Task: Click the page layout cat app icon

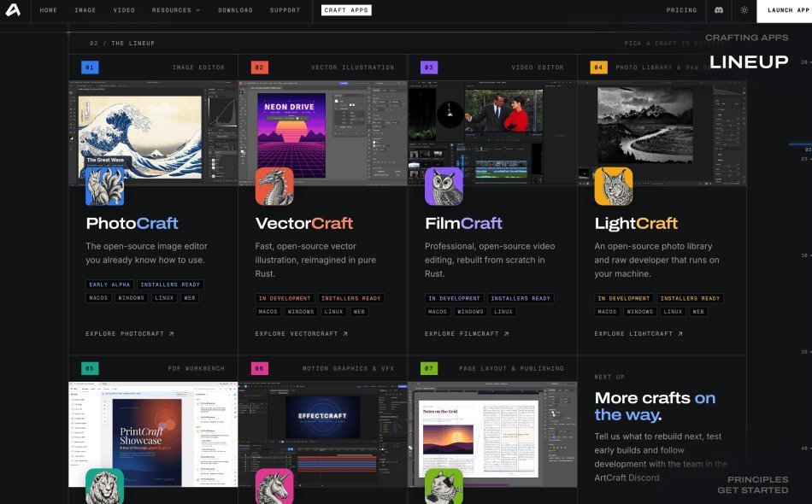Action: tap(444, 486)
